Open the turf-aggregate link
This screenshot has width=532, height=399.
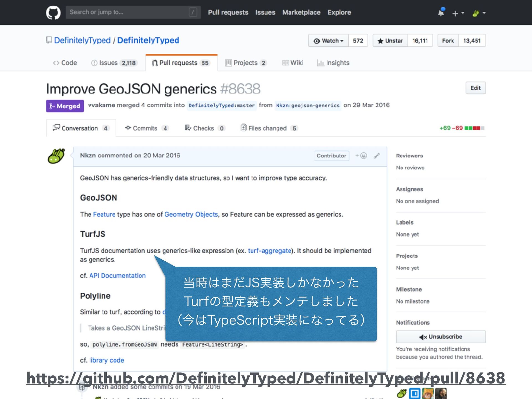(269, 251)
